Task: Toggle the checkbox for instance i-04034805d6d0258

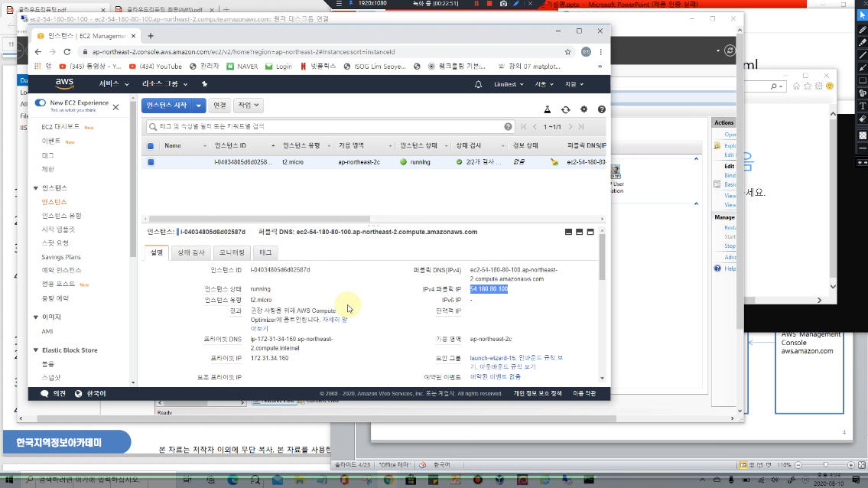Action: point(151,162)
